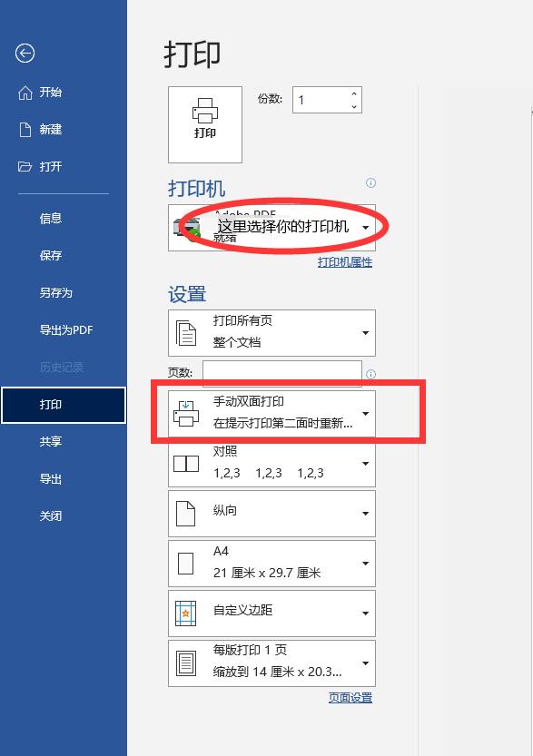The width and height of the screenshot is (533, 756).
Task: Click the large Print button with printer icon
Action: [x=205, y=124]
